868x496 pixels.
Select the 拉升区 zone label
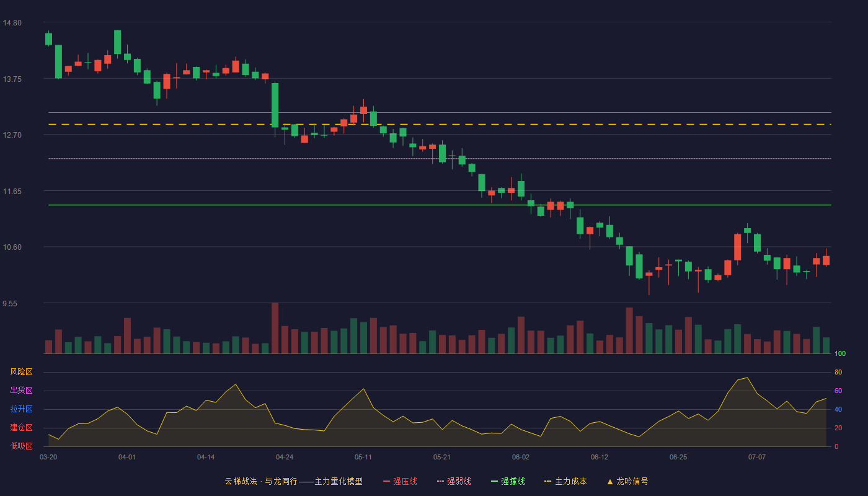click(x=22, y=409)
